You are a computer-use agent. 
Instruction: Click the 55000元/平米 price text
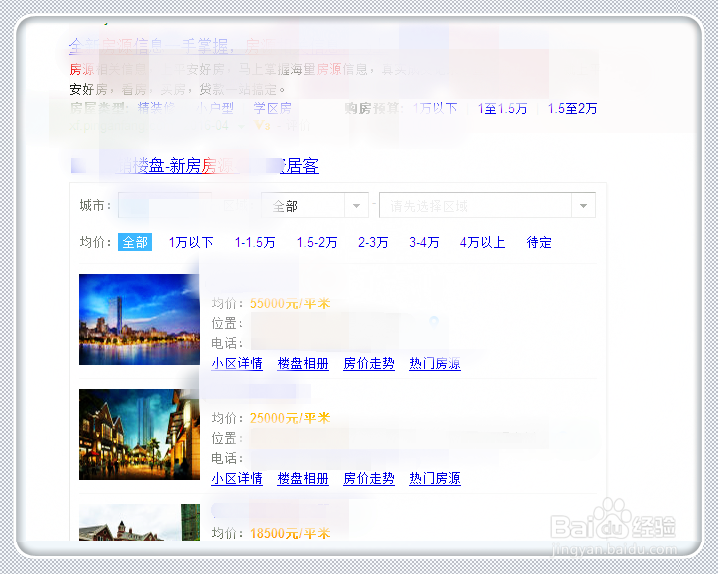click(x=290, y=303)
